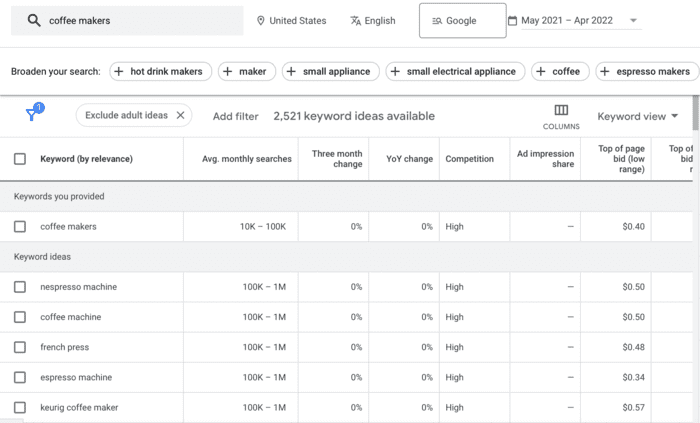The height and width of the screenshot is (423, 700).
Task: Click the calendar icon for date range
Action: click(512, 21)
